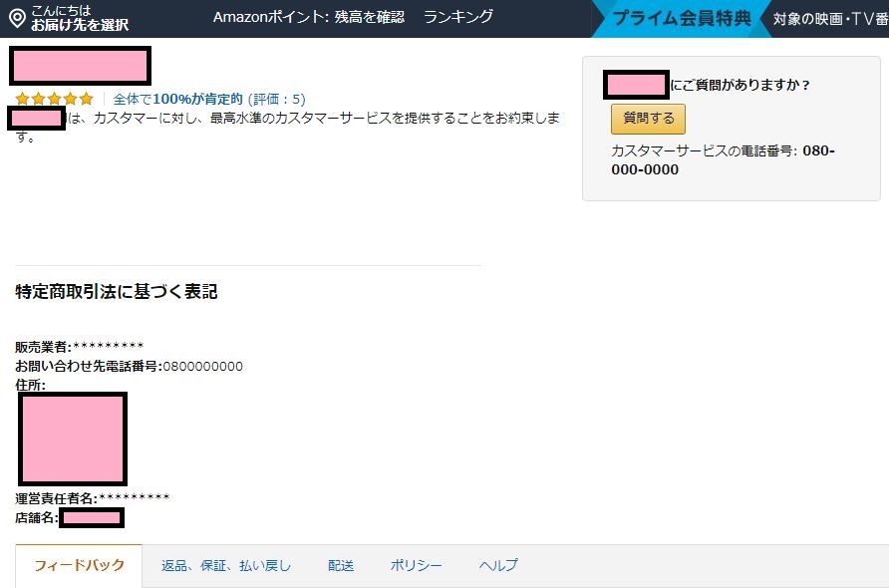Viewport: 889px width, 588px height.
Task: Switch to the 配送 tab
Action: (x=341, y=565)
